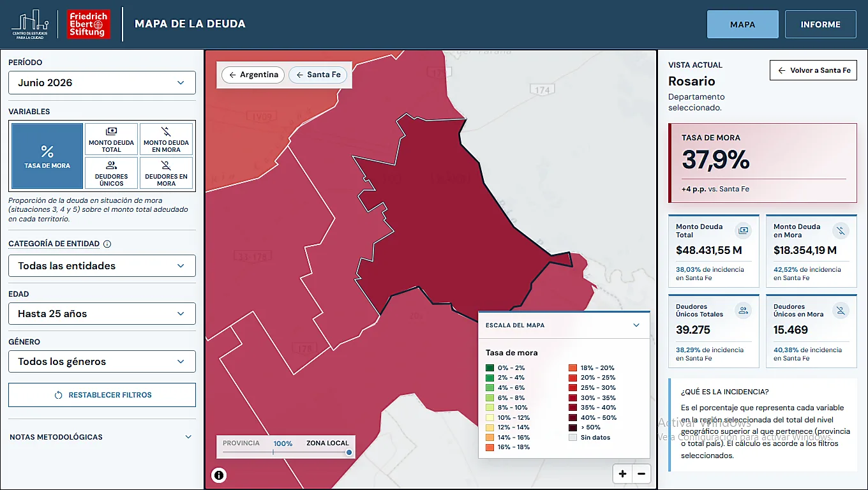Click Restablecer Filtros button
The width and height of the screenshot is (868, 490).
pyautogui.click(x=102, y=395)
